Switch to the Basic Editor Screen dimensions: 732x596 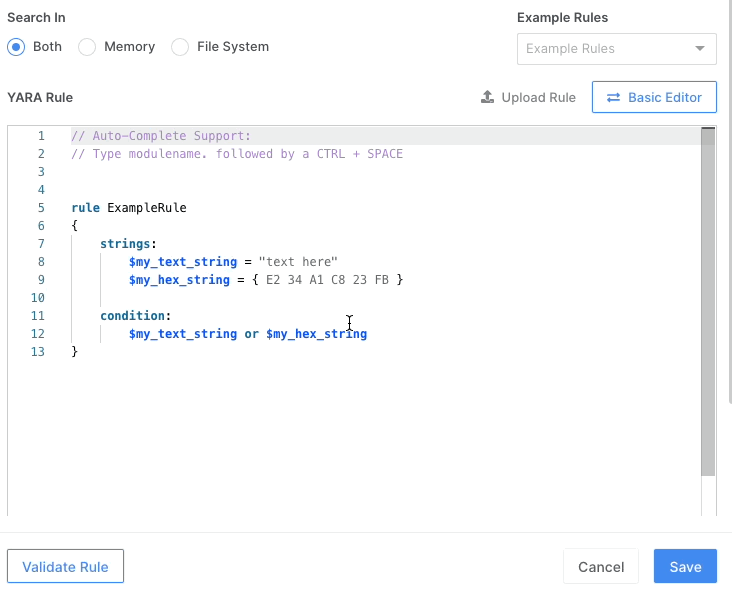(654, 97)
